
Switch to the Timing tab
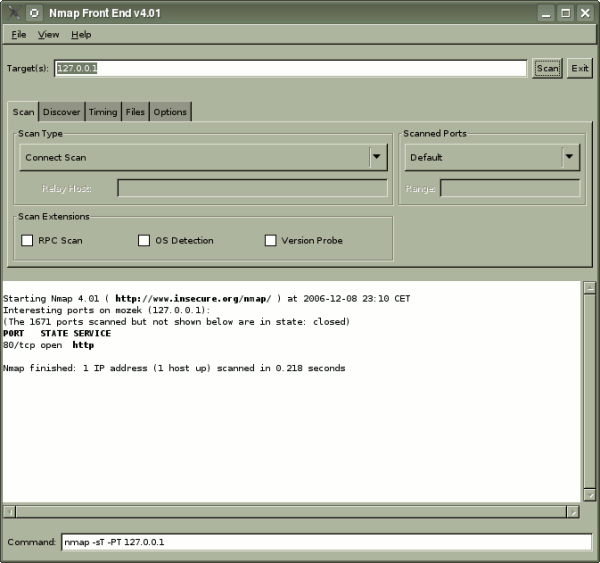coord(103,112)
